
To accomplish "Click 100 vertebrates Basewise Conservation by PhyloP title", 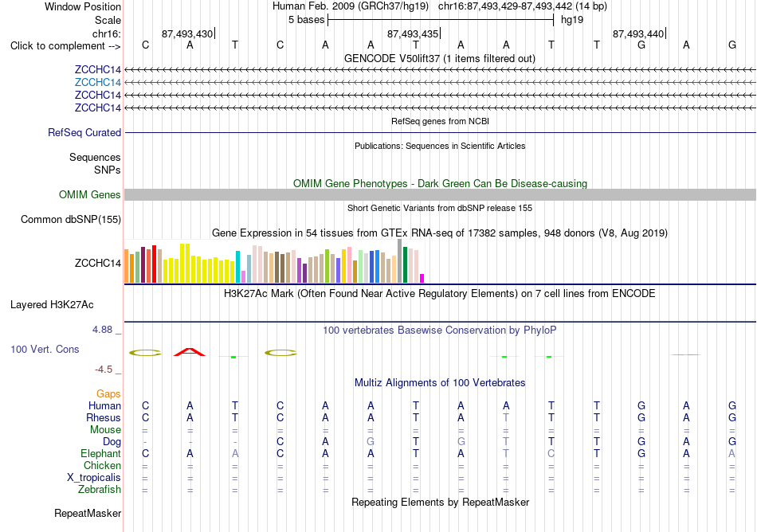I will coord(440,331).
